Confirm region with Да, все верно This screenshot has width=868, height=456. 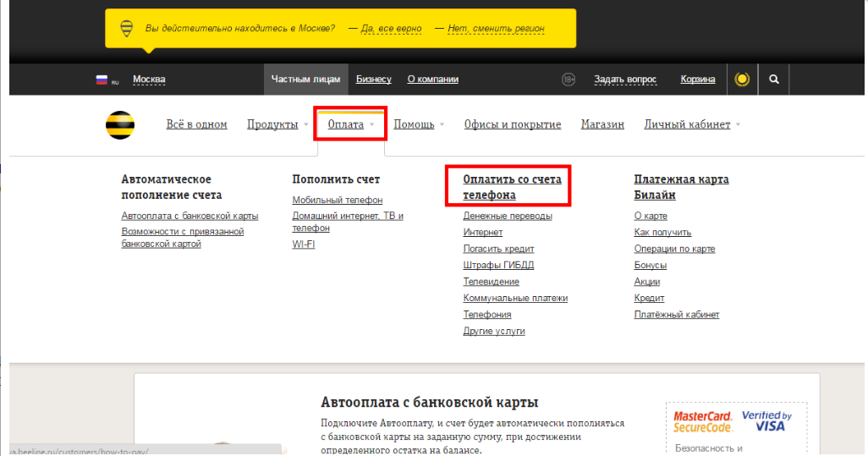391,28
